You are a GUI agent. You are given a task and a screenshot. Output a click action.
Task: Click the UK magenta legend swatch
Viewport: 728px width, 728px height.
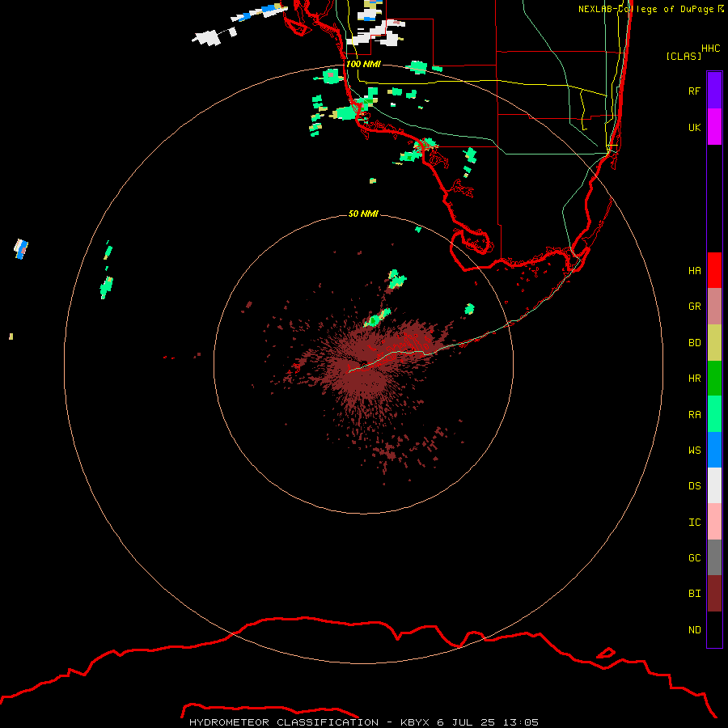point(714,127)
